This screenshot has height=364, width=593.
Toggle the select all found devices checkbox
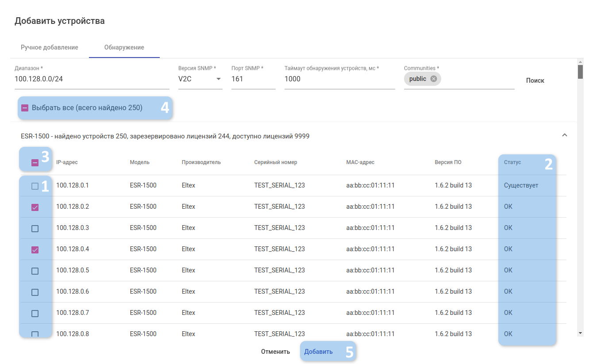25,108
